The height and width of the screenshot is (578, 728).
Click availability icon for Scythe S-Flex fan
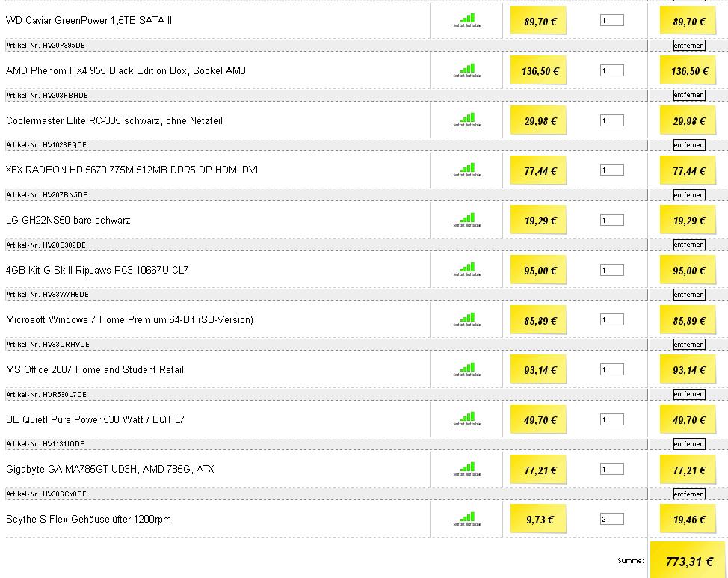[x=467, y=519]
